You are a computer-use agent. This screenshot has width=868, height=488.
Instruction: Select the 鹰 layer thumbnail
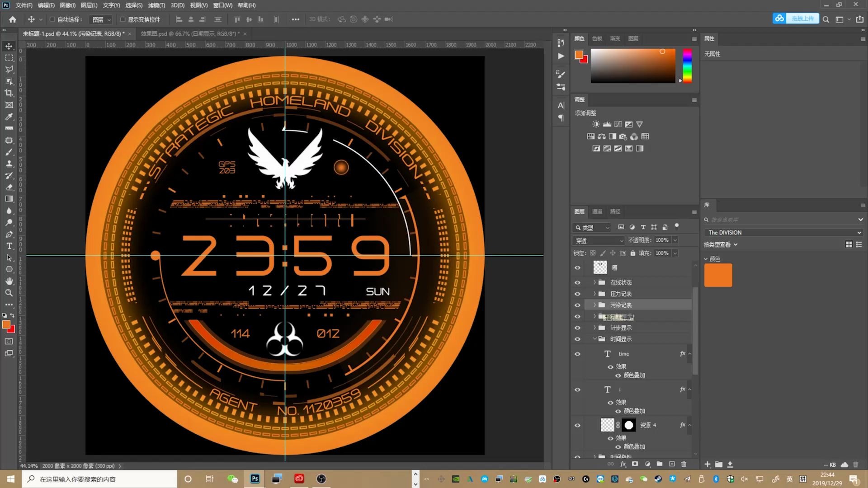tap(600, 267)
